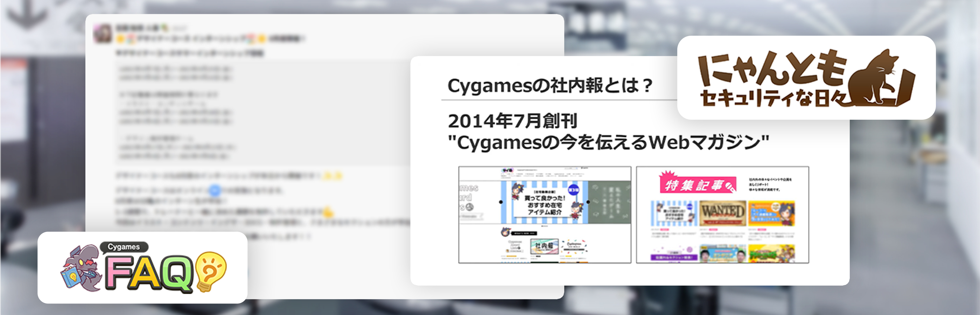The image size is (980, 315).
Task: Click the Cygames FAQ logo card
Action: 142,267
